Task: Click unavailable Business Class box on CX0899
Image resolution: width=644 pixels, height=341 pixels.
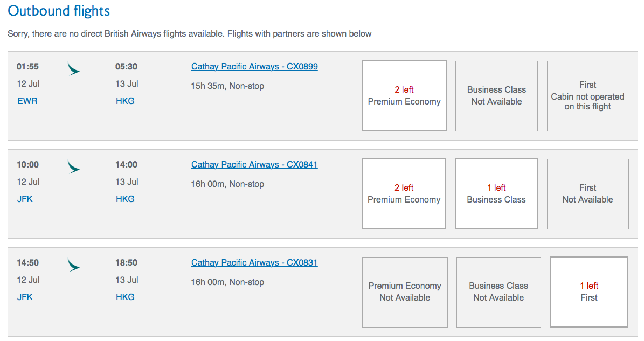Action: pyautogui.click(x=496, y=96)
